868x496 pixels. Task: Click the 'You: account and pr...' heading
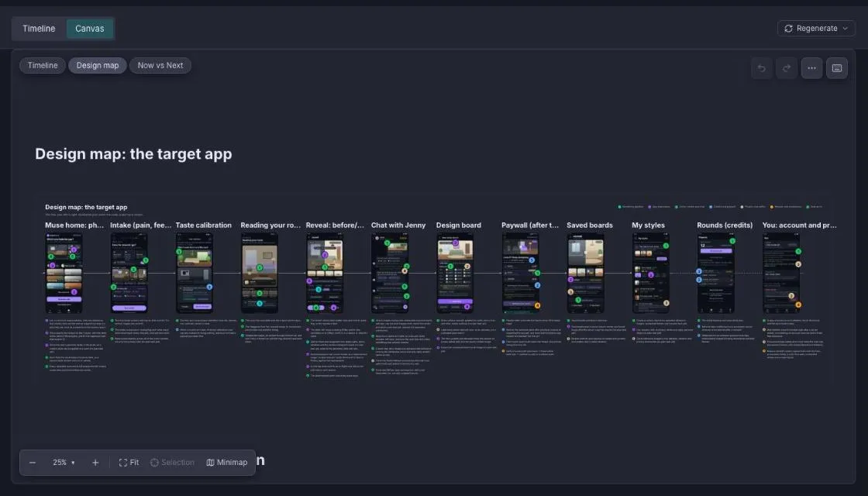click(x=799, y=226)
